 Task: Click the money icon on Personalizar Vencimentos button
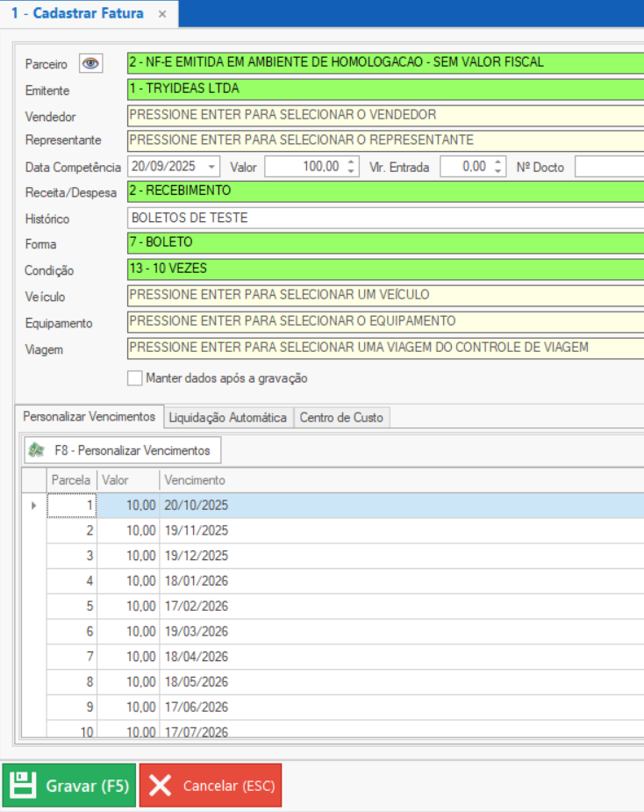tap(37, 450)
